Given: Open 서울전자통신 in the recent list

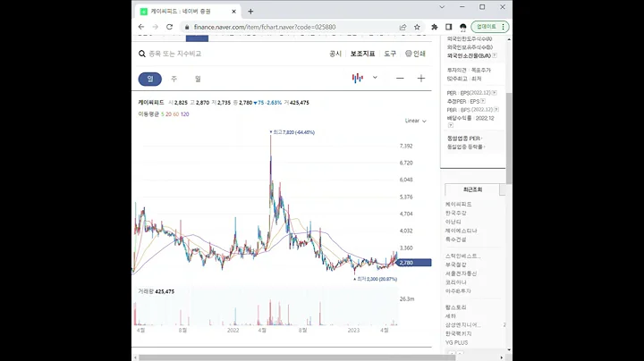Looking at the screenshot, I should point(461,273).
